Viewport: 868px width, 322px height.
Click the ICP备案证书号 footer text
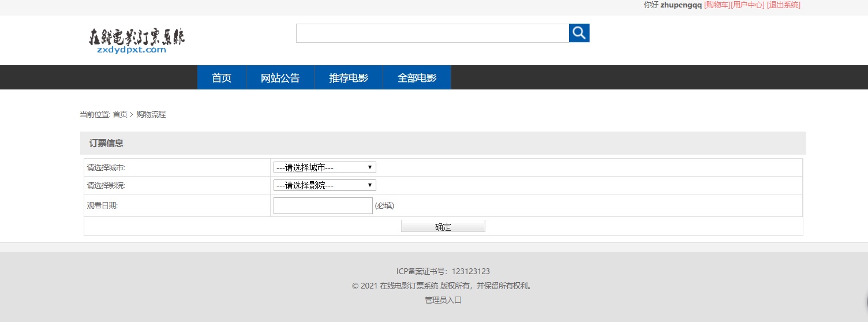click(443, 271)
